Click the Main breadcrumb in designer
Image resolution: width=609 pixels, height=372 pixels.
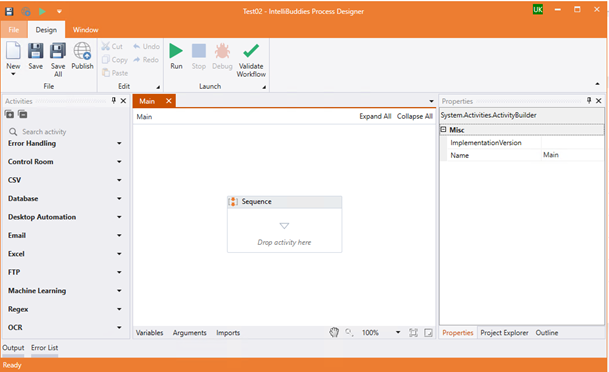pyautogui.click(x=144, y=116)
